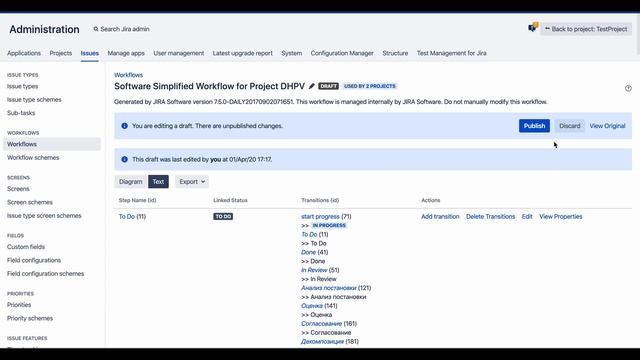Open Field configuration schemes in sidebar
This screenshot has height=360, width=640.
(45, 273)
